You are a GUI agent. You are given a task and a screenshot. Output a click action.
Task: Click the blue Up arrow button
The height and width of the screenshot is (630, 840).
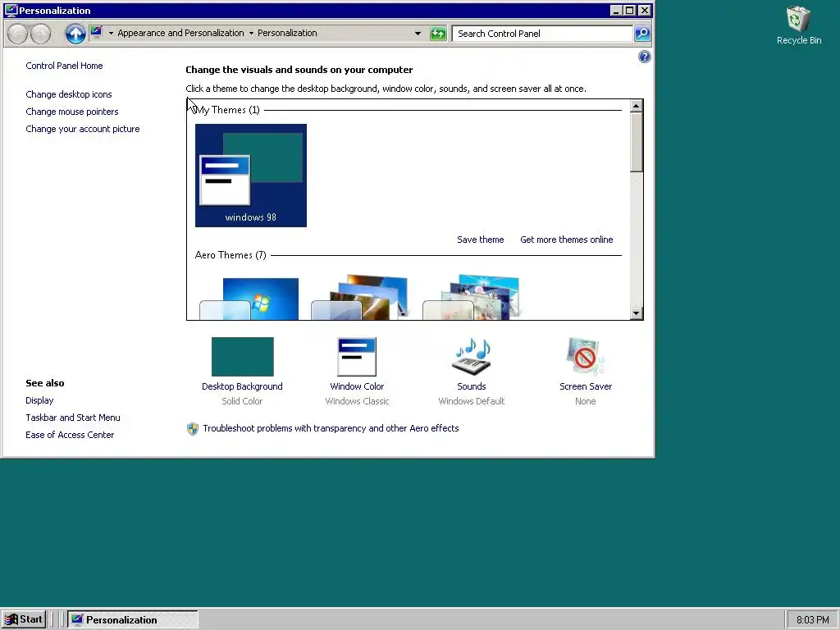pyautogui.click(x=75, y=34)
